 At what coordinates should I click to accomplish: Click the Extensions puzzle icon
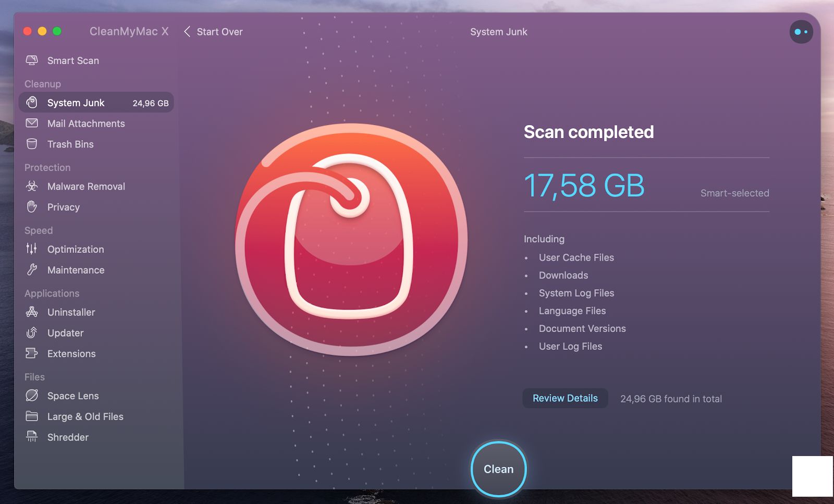[32, 353]
